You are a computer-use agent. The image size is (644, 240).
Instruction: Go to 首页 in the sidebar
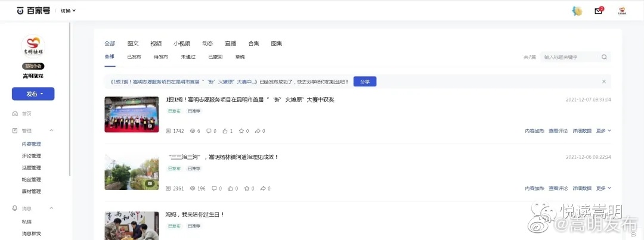pos(27,114)
